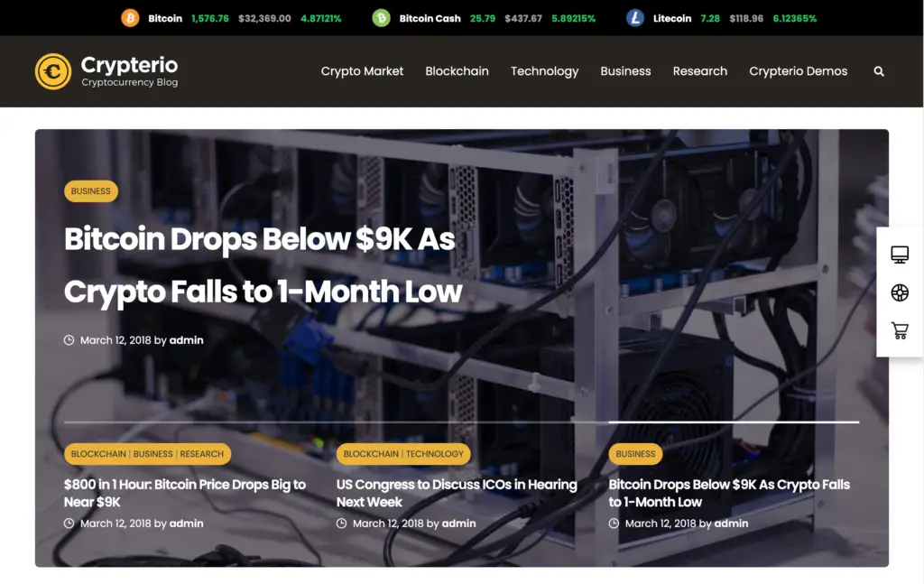Open the small Bitcoin Drops Below $9K article
Viewport: 924px width, 584px height.
(x=729, y=493)
